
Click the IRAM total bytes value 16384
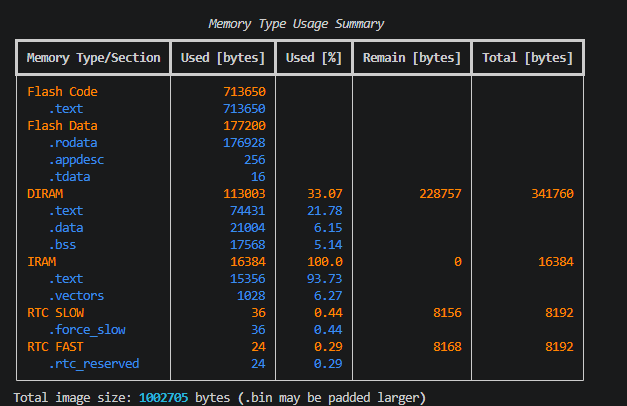(x=556, y=262)
